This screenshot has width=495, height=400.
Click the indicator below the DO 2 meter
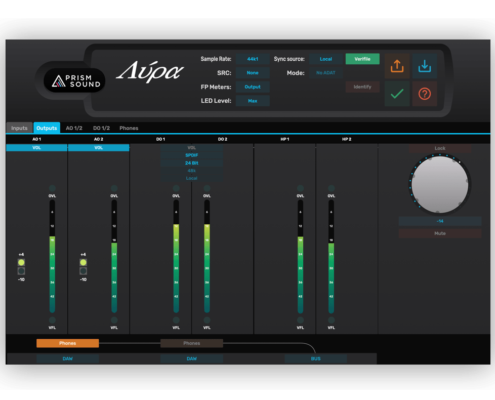pyautogui.click(x=207, y=320)
